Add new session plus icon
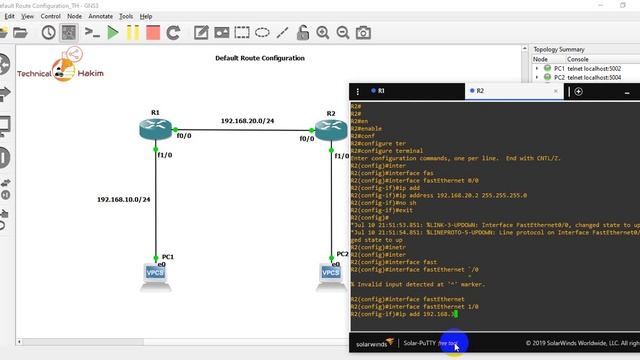The image size is (640, 360). (x=578, y=91)
